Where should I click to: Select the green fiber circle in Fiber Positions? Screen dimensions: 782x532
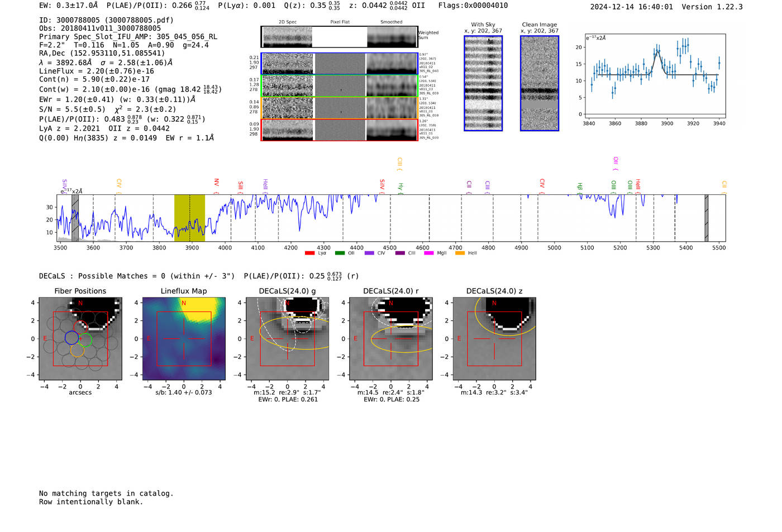click(85, 340)
